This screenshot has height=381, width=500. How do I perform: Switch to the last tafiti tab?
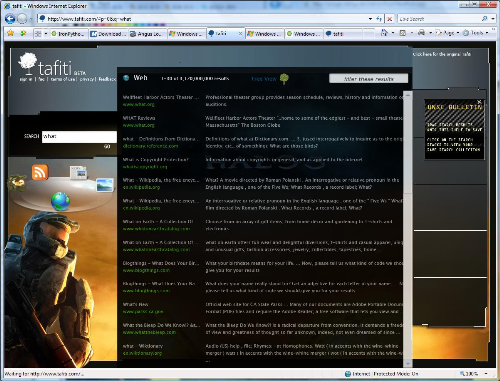[342, 34]
